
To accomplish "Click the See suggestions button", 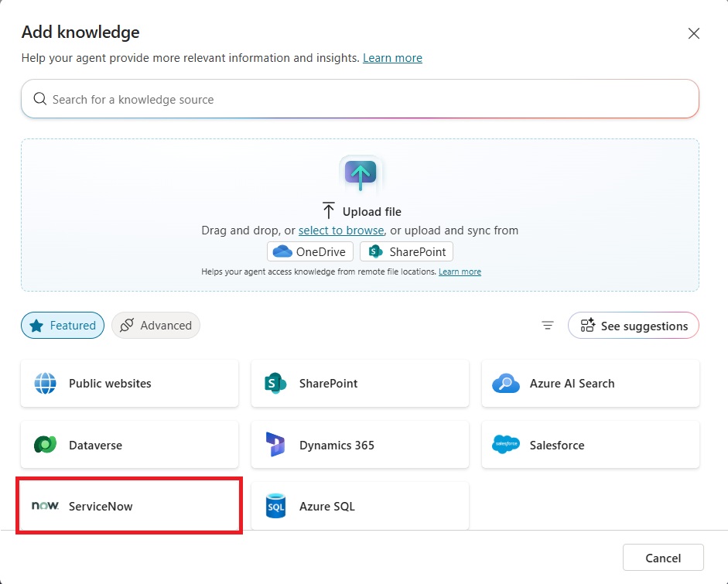I will [634, 326].
